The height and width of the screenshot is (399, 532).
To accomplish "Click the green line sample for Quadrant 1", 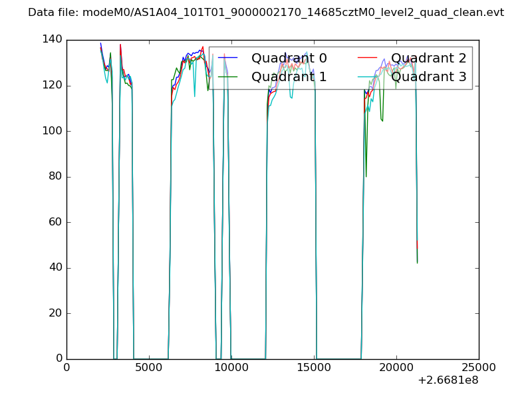I will click(x=229, y=77).
